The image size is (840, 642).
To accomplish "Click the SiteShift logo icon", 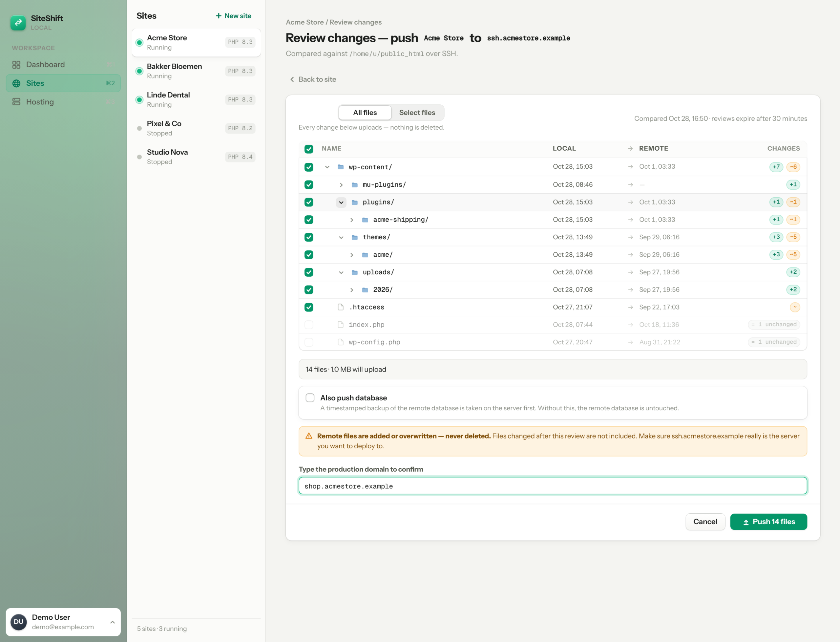I will 18,23.
